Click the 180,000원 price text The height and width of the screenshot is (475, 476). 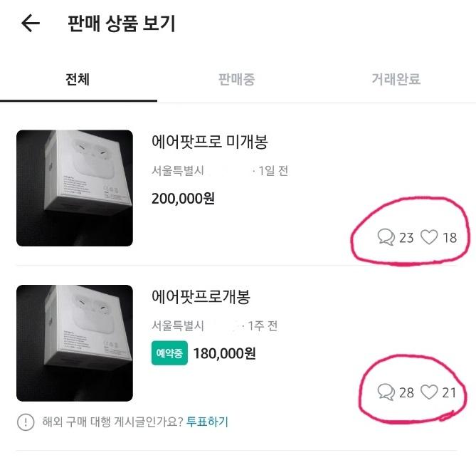click(x=225, y=353)
